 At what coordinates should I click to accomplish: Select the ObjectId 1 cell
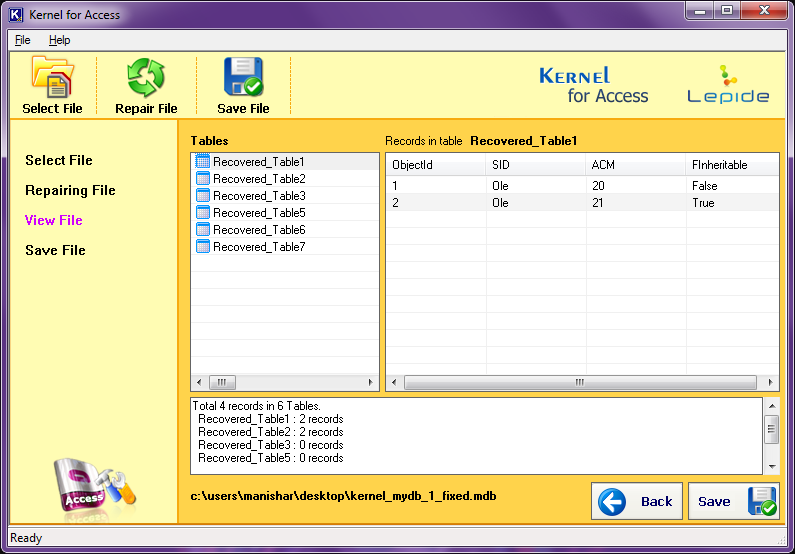pyautogui.click(x=436, y=186)
